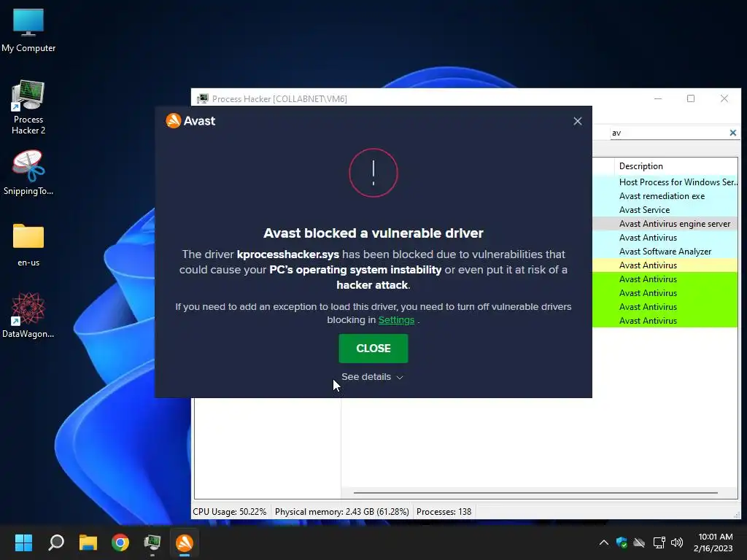Click the OneDrive cloud tray icon
The image size is (747, 560).
[x=639, y=542]
